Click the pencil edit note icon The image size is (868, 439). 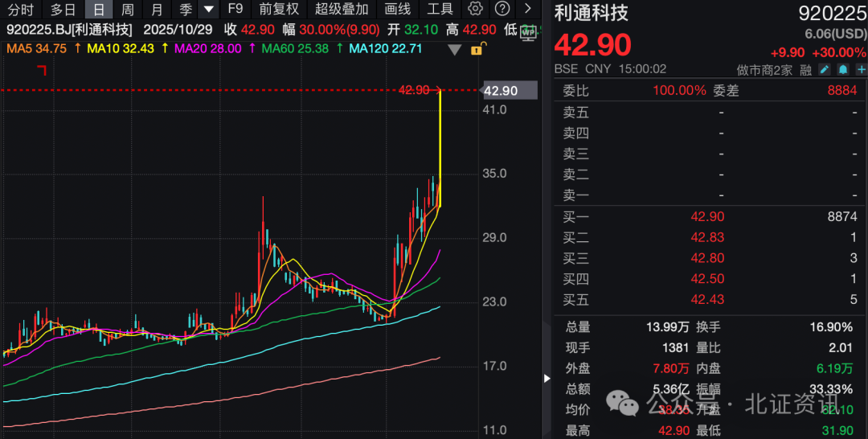pyautogui.click(x=825, y=70)
